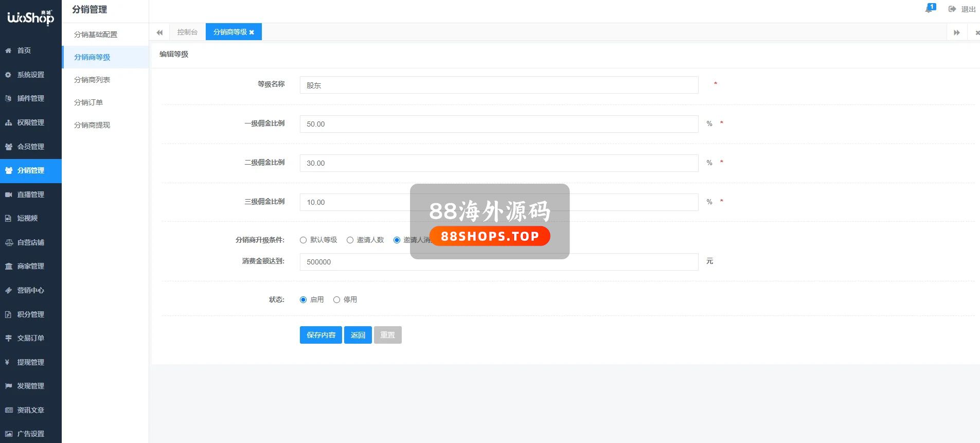
Task: Switch to the 控制台 tab
Action: tap(187, 32)
